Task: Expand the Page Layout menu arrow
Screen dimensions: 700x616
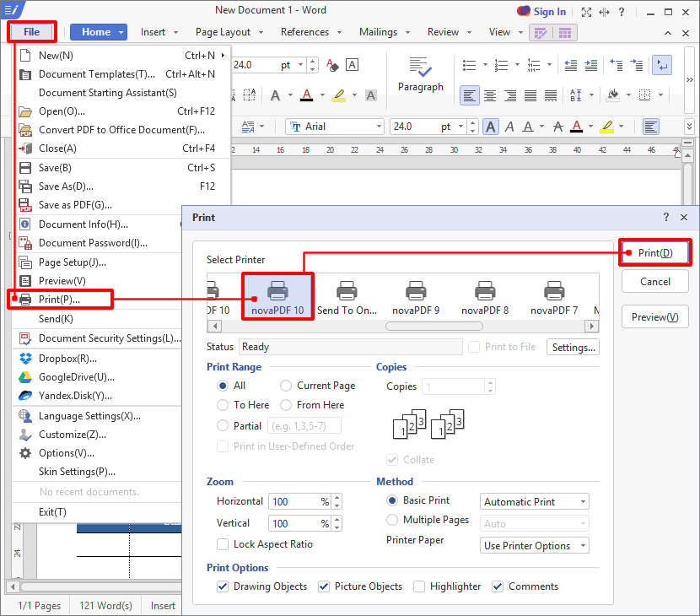Action: click(261, 32)
